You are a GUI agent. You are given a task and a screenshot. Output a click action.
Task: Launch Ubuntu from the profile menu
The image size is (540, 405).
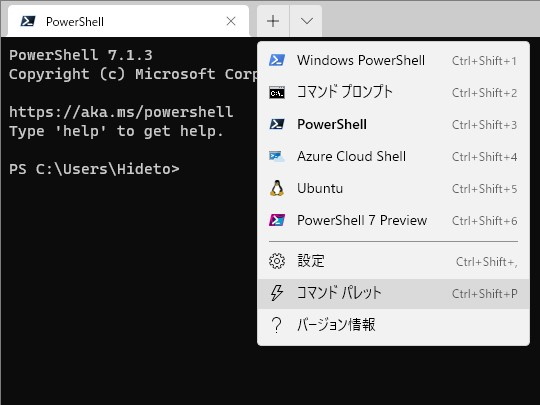pyautogui.click(x=393, y=188)
